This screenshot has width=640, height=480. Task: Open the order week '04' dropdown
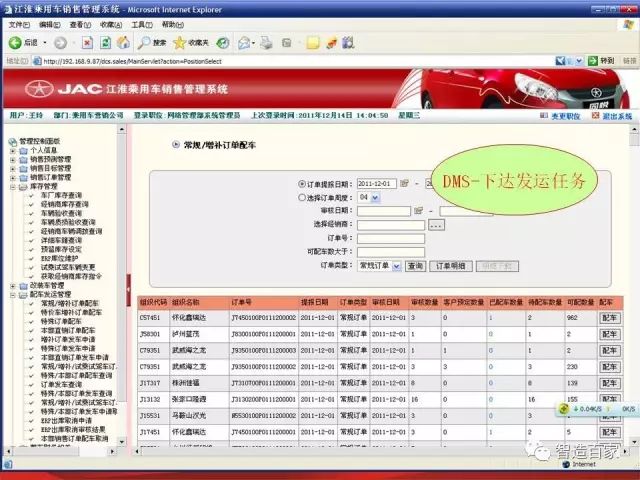(x=375, y=198)
